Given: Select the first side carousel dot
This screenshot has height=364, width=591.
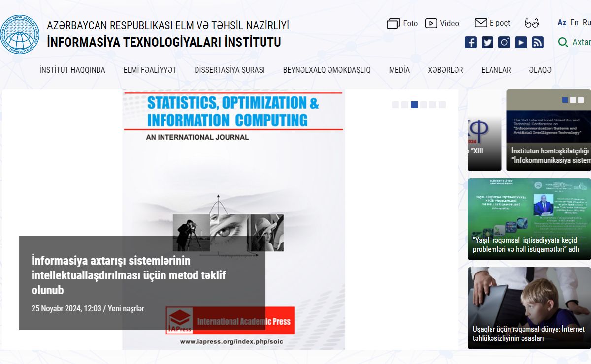Looking at the screenshot, I should pos(565,100).
